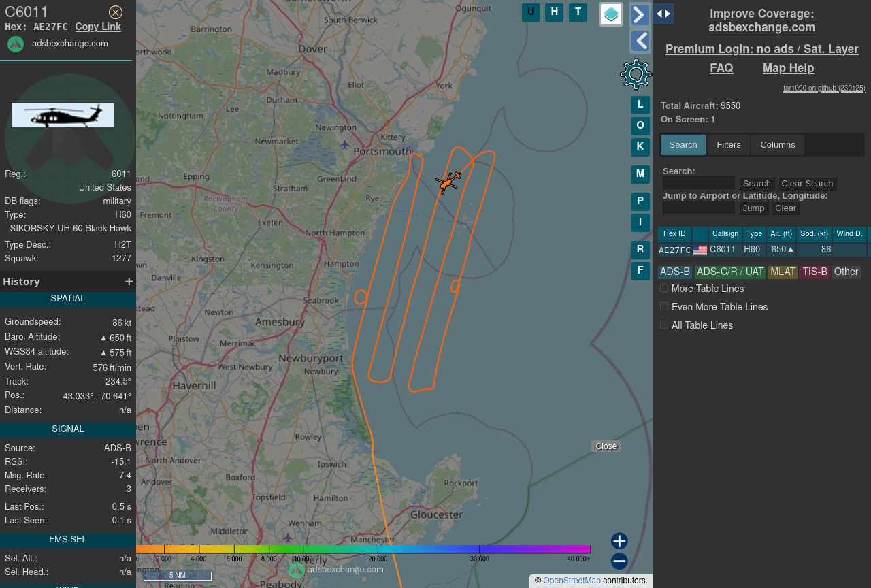This screenshot has width=871, height=588.
Task: Open OpenStreetMap contributors link
Action: point(572,581)
